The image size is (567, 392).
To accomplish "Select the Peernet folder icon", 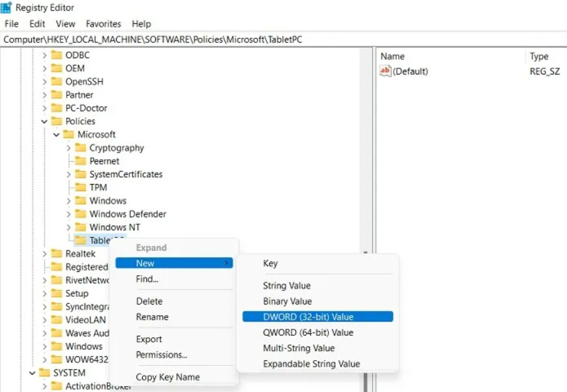I will (80, 161).
